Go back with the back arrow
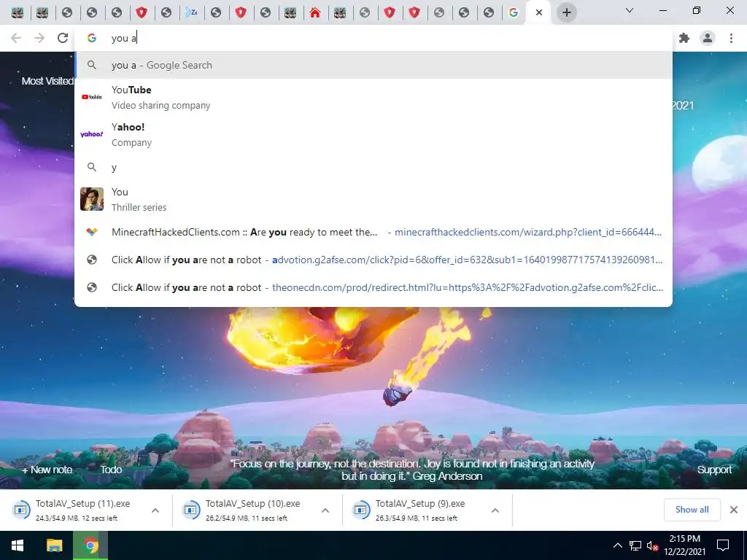Screen dimensions: 747x560 (x=16, y=38)
